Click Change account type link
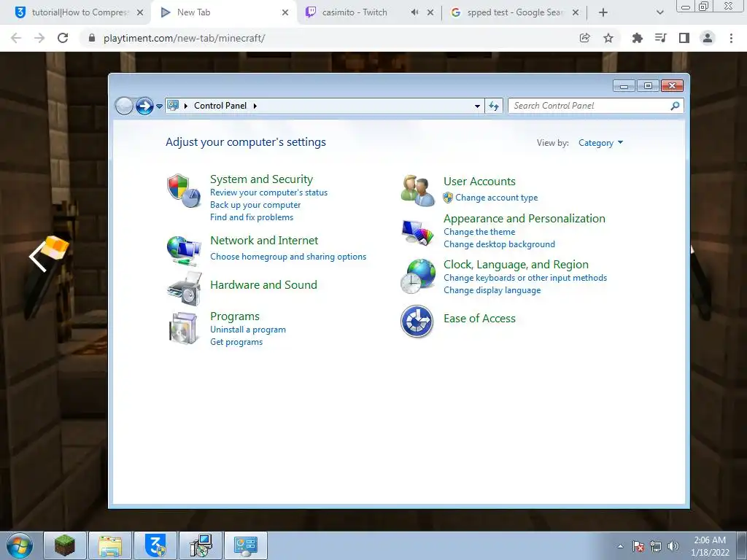This screenshot has height=560, width=747. tap(496, 198)
